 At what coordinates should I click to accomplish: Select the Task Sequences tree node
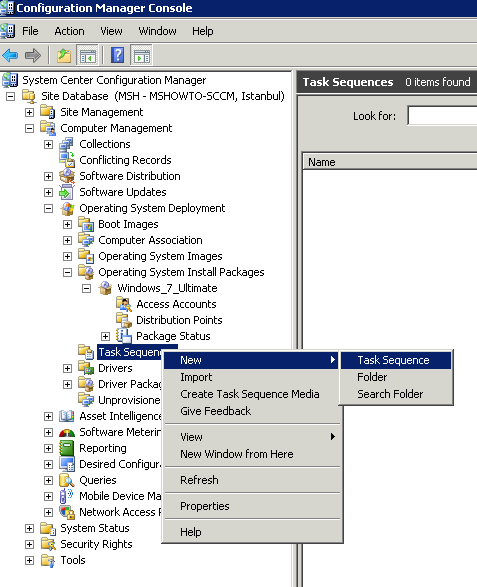(x=130, y=352)
